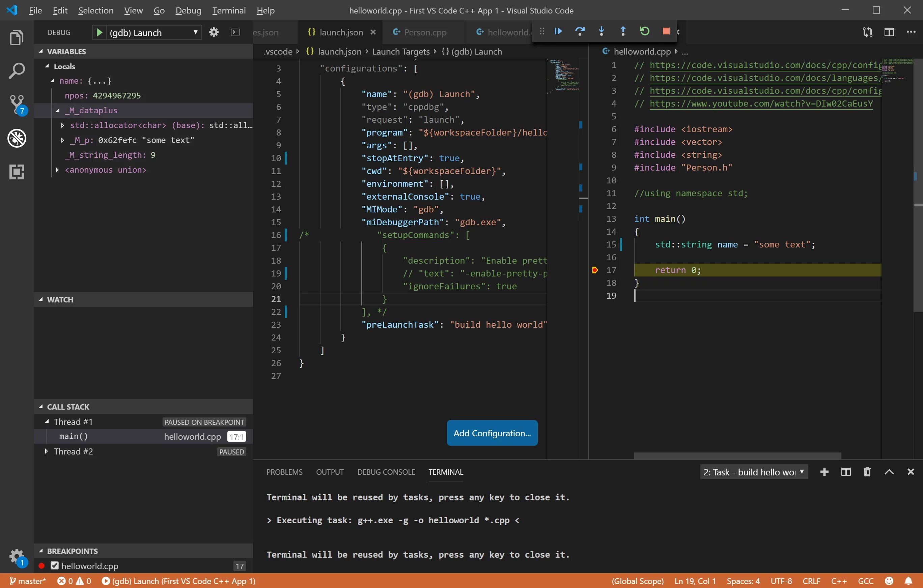Open editor More Actions ellipsis
923x588 pixels.
[x=911, y=32]
